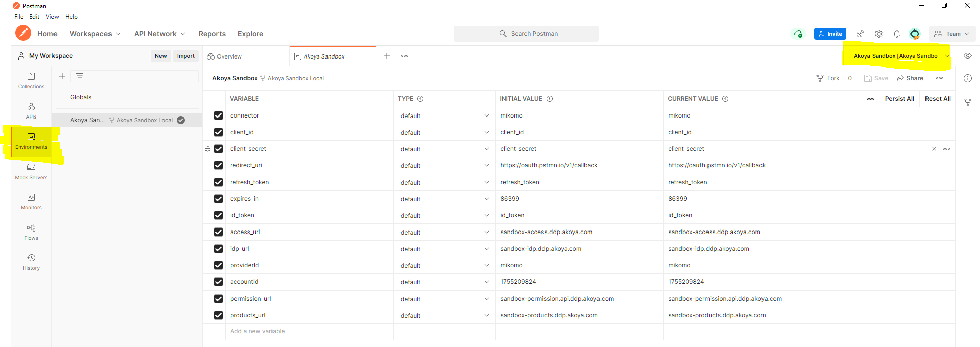Click the Import button
Screen dimensions: 980x347
pyautogui.click(x=186, y=56)
